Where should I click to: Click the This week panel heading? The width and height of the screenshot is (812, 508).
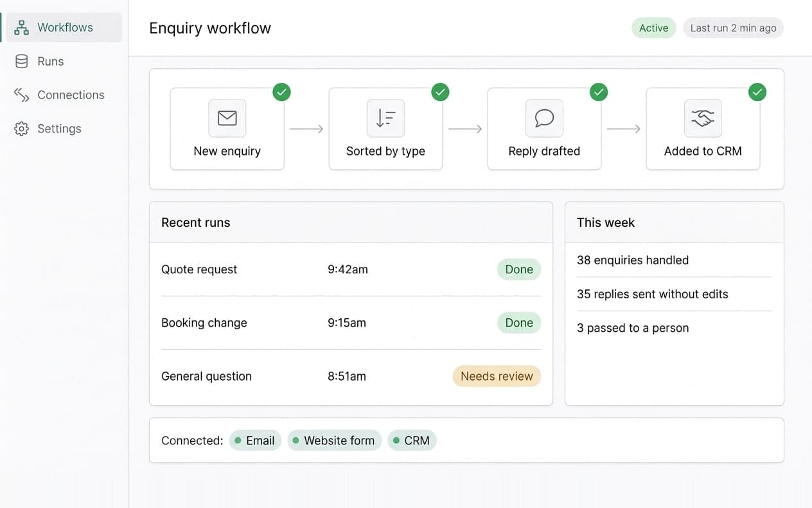click(x=606, y=222)
